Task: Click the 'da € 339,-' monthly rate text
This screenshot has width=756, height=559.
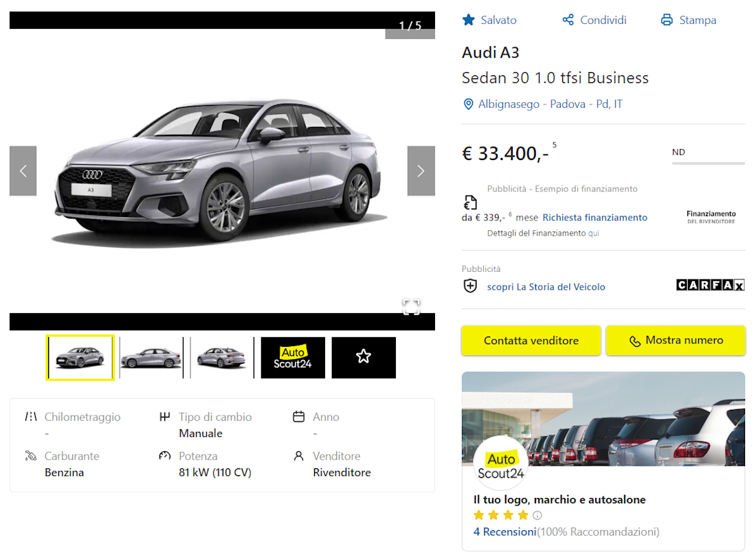Action: point(483,217)
